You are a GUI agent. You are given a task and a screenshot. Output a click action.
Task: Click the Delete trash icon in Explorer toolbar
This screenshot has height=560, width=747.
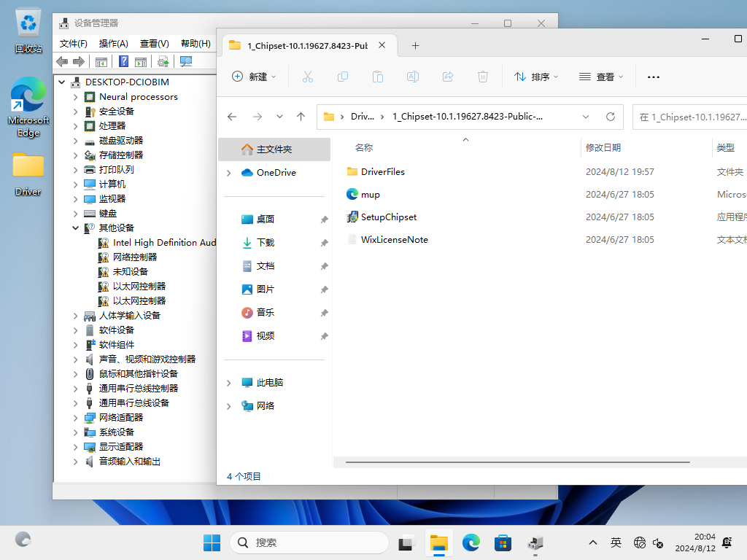pyautogui.click(x=482, y=77)
